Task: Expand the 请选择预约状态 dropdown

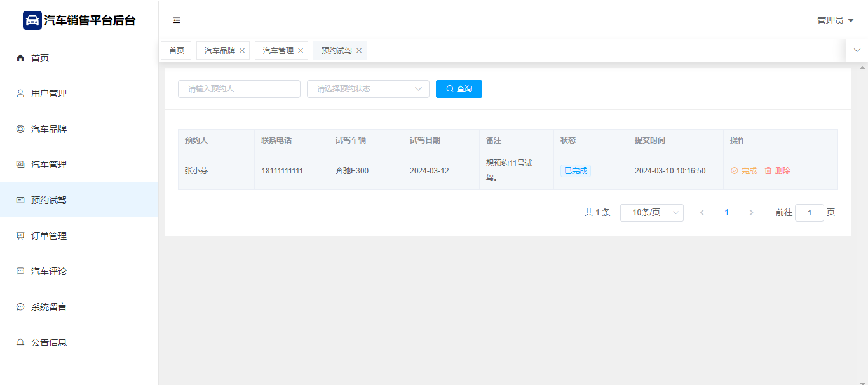Action: pyautogui.click(x=368, y=89)
